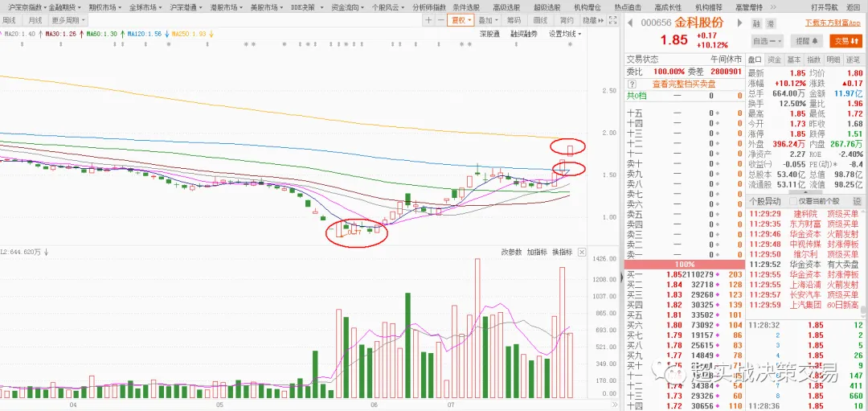Click 换指标 change indicator
868x411 pixels.
click(x=562, y=252)
